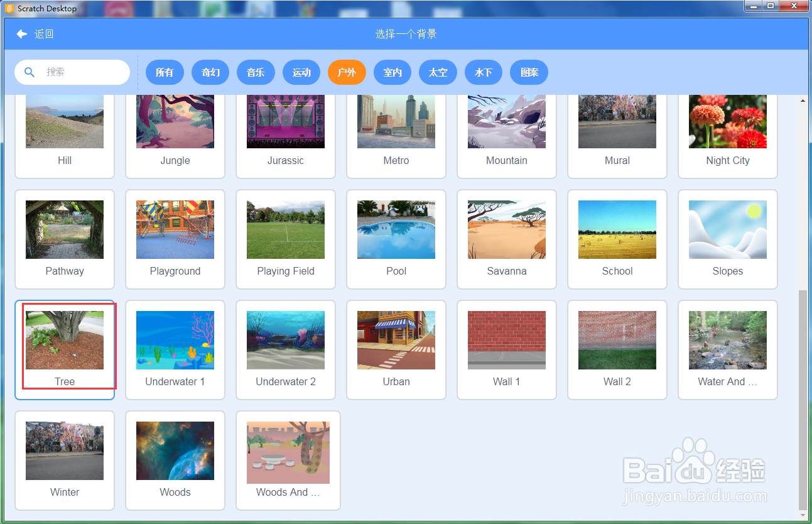Select the Underwater 2 backdrop image
Image resolution: width=812 pixels, height=524 pixels.
click(x=286, y=340)
